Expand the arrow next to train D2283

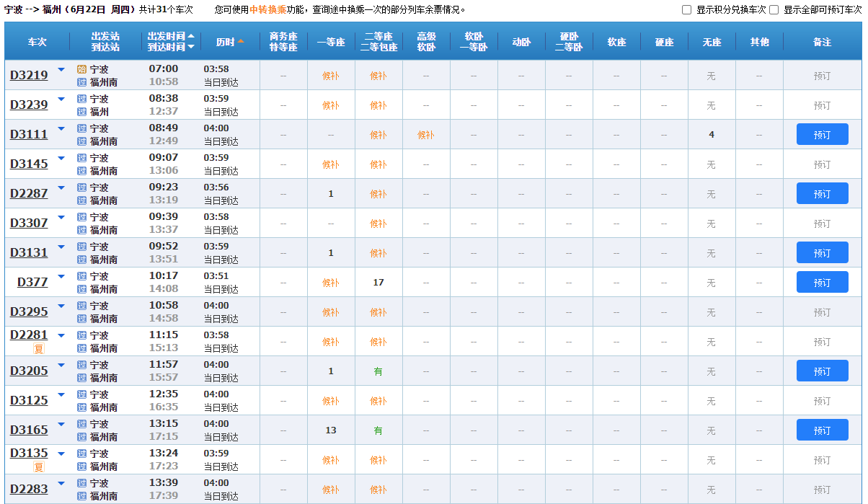coord(61,484)
